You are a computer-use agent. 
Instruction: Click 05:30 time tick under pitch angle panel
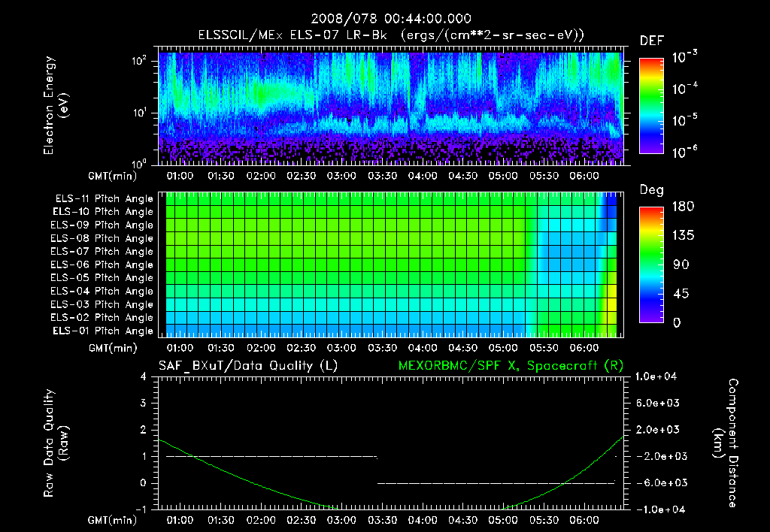coord(544,348)
